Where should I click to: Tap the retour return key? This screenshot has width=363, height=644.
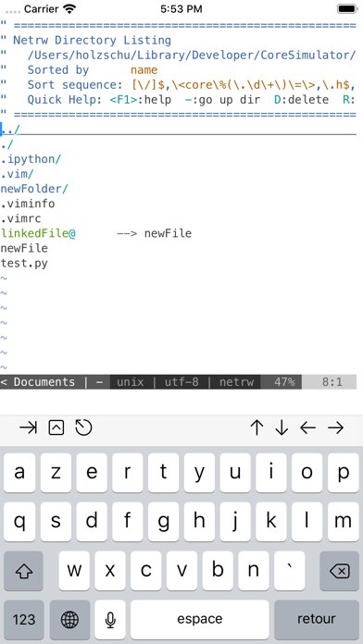coord(317,619)
